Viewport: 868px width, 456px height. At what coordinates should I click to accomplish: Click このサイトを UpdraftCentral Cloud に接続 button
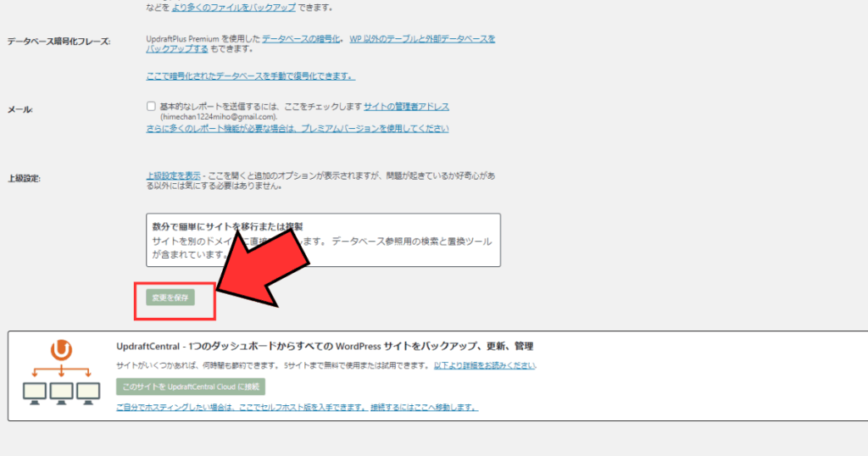pyautogui.click(x=191, y=386)
